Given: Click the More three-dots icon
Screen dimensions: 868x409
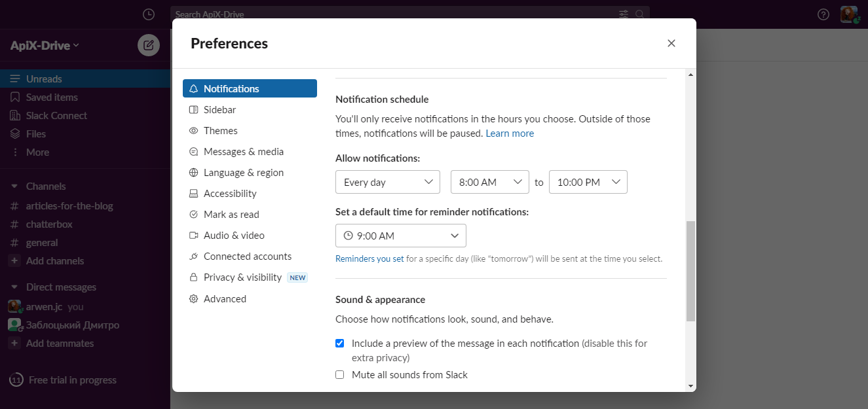Looking at the screenshot, I should point(14,152).
